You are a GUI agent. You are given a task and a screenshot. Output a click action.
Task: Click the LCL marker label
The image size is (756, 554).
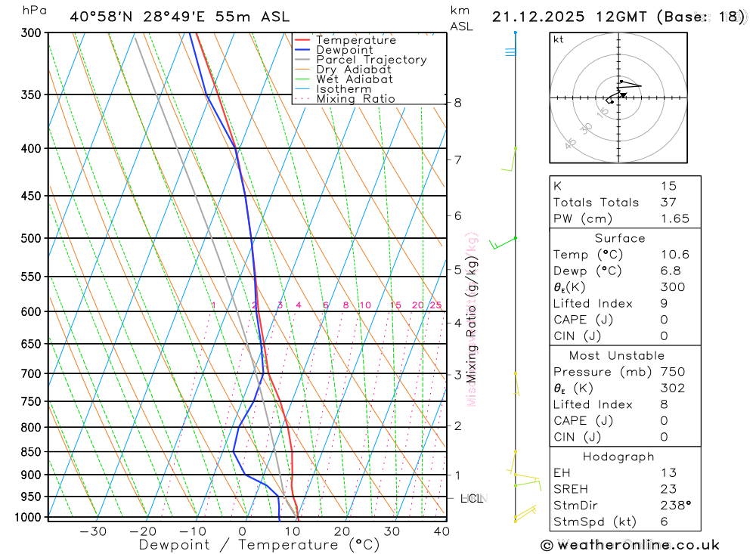[472, 499]
